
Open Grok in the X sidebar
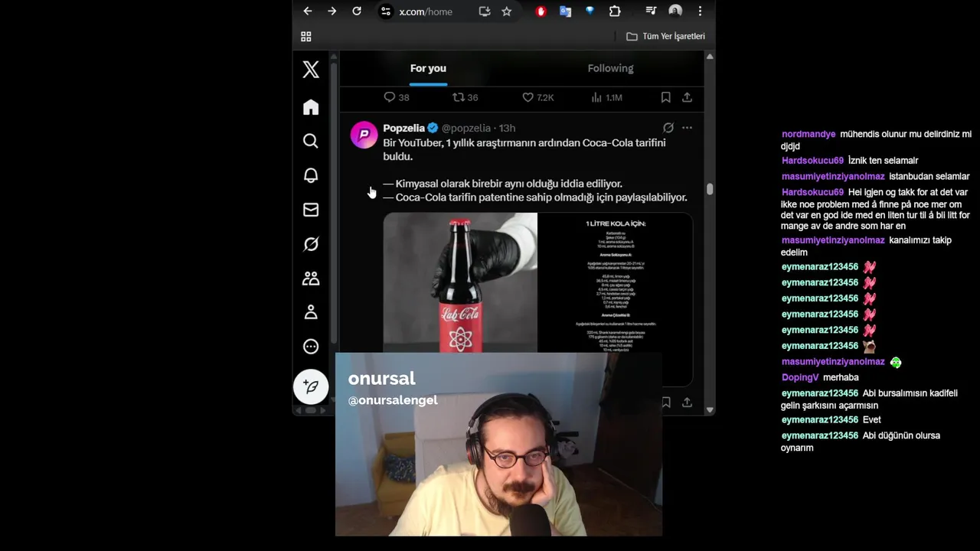point(311,244)
